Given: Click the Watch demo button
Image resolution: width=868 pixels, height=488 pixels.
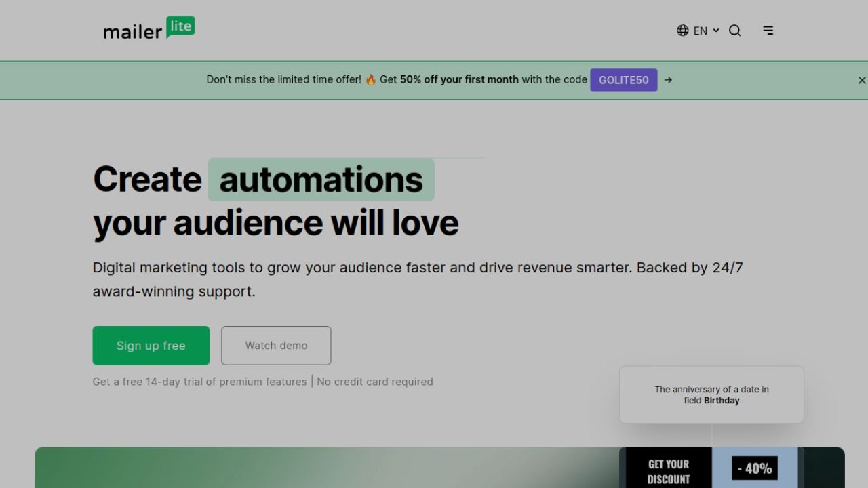Looking at the screenshot, I should click(276, 346).
